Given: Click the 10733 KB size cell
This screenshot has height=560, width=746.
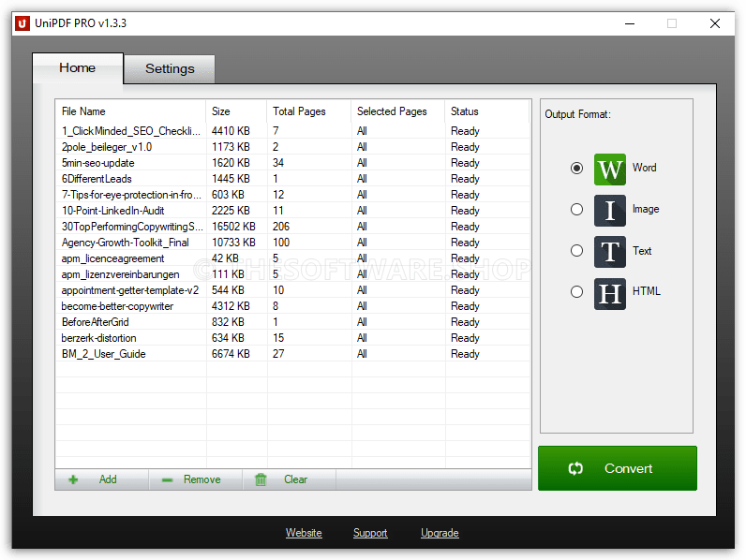Looking at the screenshot, I should click(x=233, y=243).
